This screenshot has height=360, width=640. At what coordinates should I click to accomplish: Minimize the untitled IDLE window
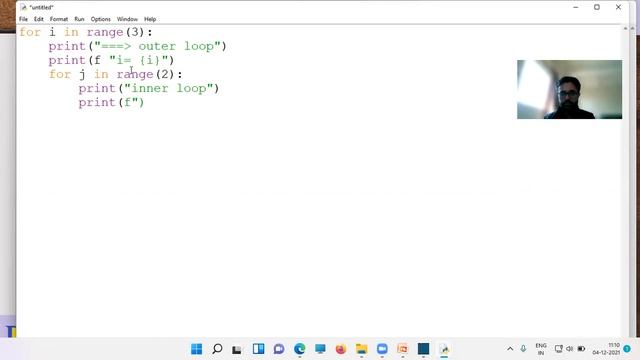click(576, 7)
